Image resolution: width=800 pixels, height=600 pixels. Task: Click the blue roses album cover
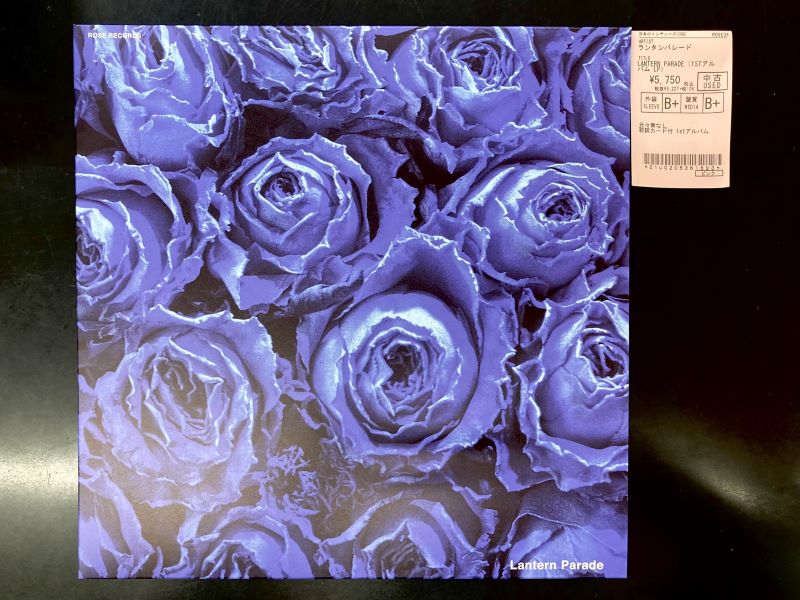coord(352,302)
